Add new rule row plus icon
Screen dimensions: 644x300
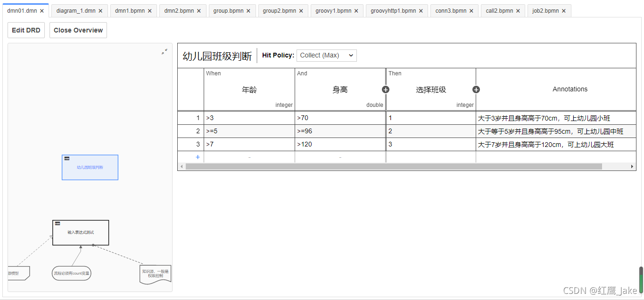coord(198,157)
